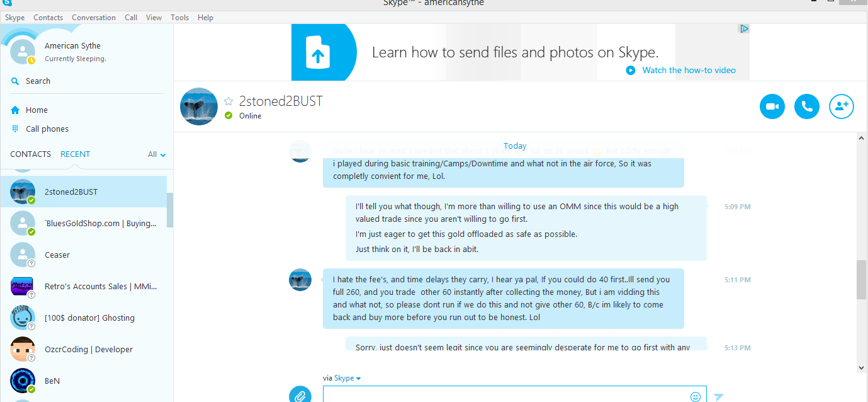Click Ceaser's default avatar
This screenshot has height=402, width=868.
23,255
